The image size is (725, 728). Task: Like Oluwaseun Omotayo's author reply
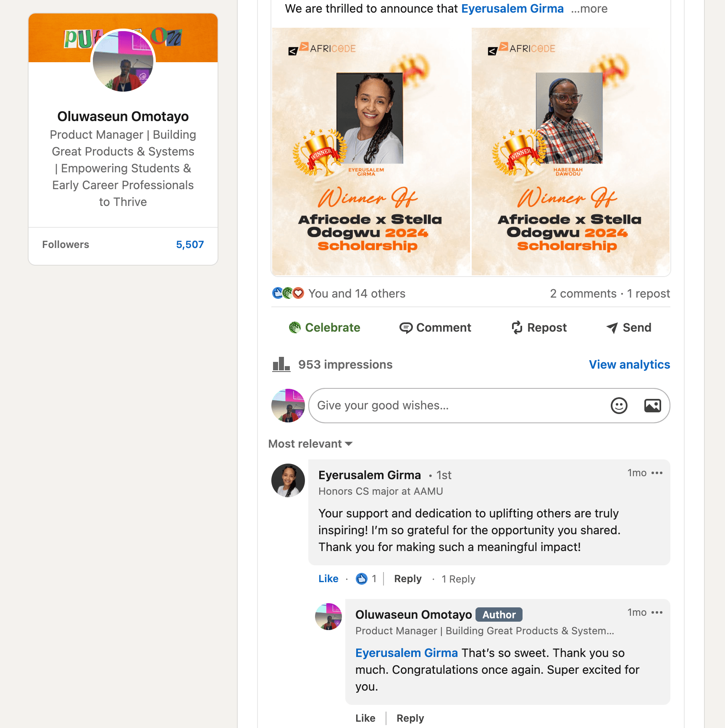365,718
